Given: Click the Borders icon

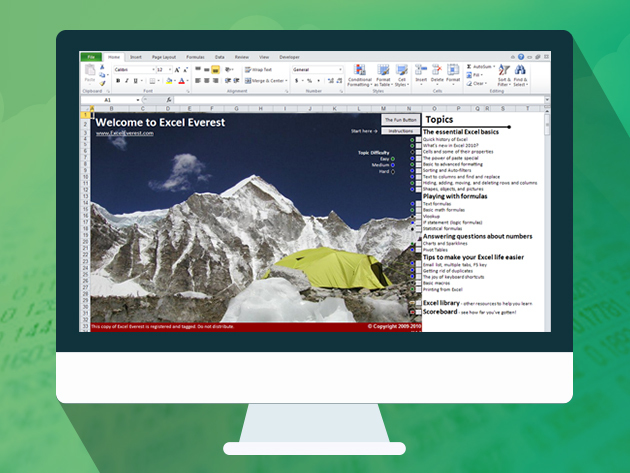Looking at the screenshot, I should tap(152, 81).
